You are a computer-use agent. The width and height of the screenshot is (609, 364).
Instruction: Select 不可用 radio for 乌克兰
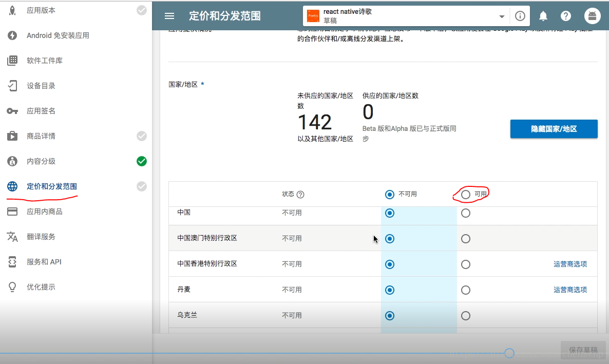click(x=390, y=316)
